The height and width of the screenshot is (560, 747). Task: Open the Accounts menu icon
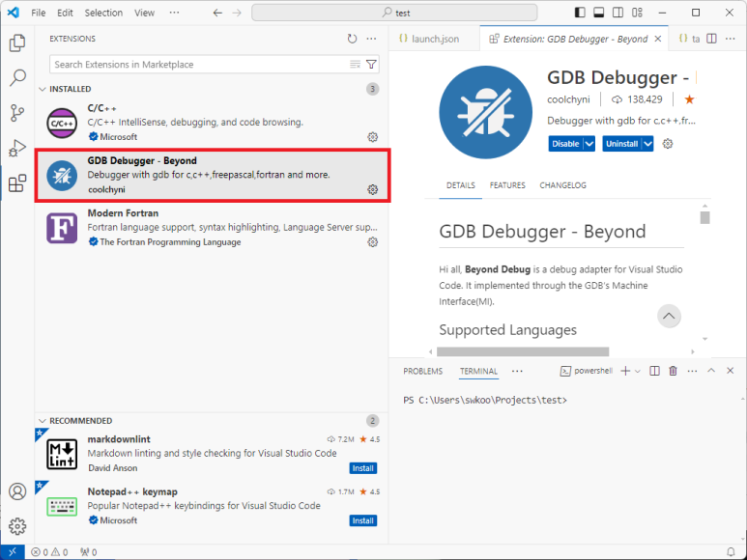point(17,491)
